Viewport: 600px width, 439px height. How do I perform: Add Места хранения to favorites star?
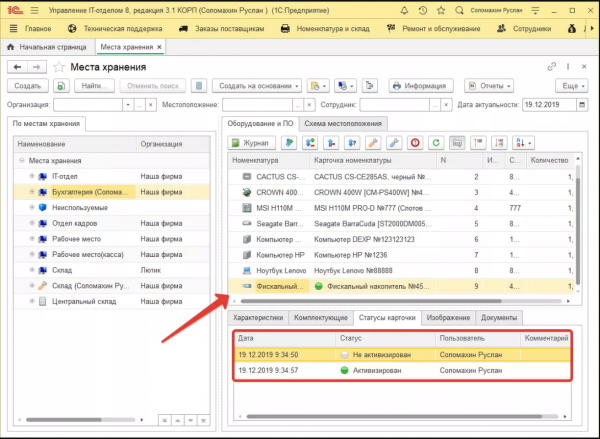[x=59, y=67]
